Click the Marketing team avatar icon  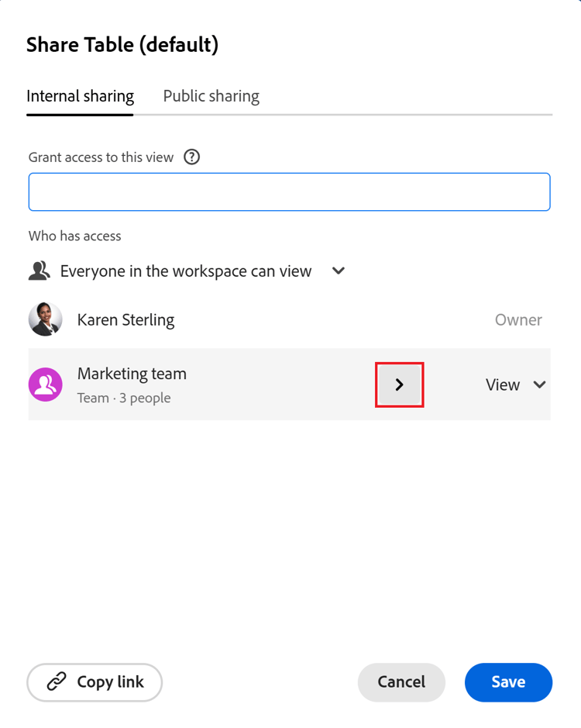(45, 385)
